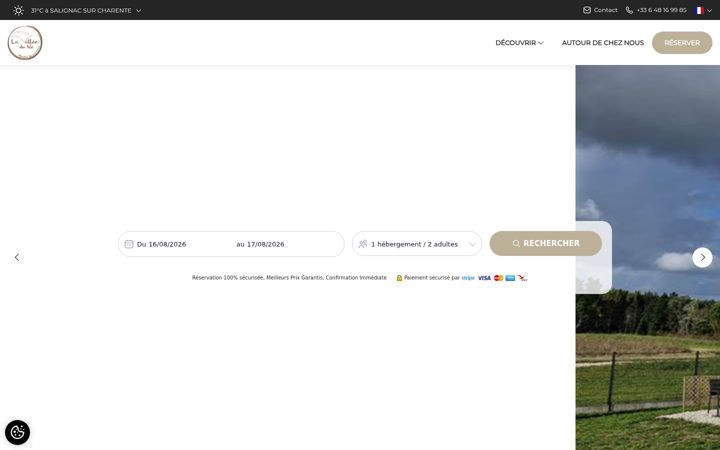Open the 1 hébergement / 2 adultes dropdown
The height and width of the screenshot is (450, 720).
click(x=417, y=244)
